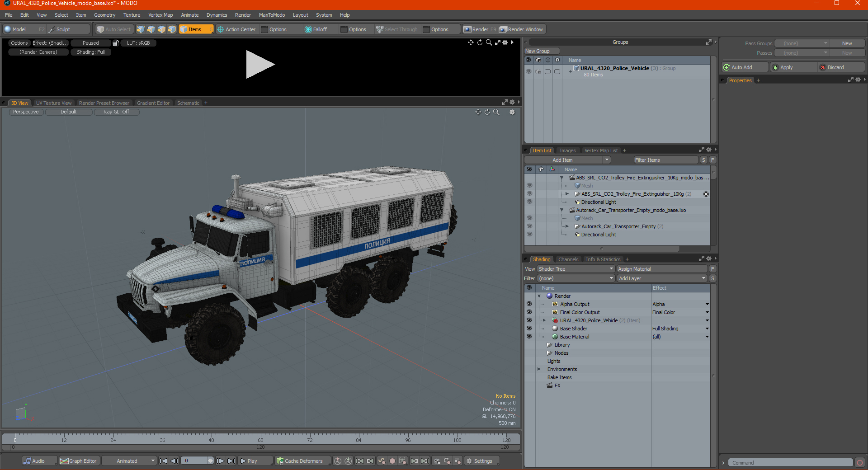Hide URAL_4320_Police_Vehicle in Shader Tree
868x470 pixels.
click(x=529, y=320)
